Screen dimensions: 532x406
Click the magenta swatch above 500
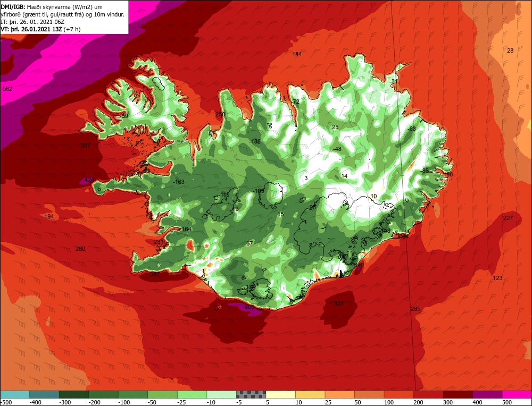pyautogui.click(x=517, y=394)
